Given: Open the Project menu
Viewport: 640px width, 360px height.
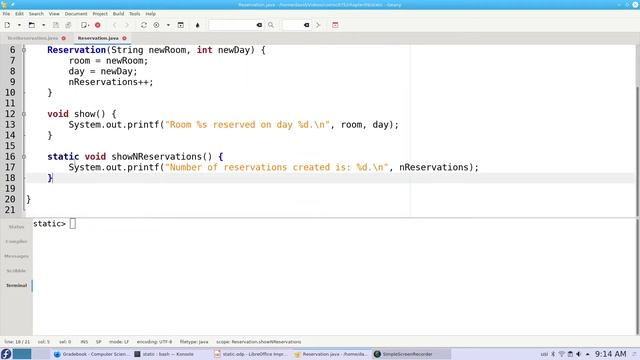Looking at the screenshot, I should [100, 14].
